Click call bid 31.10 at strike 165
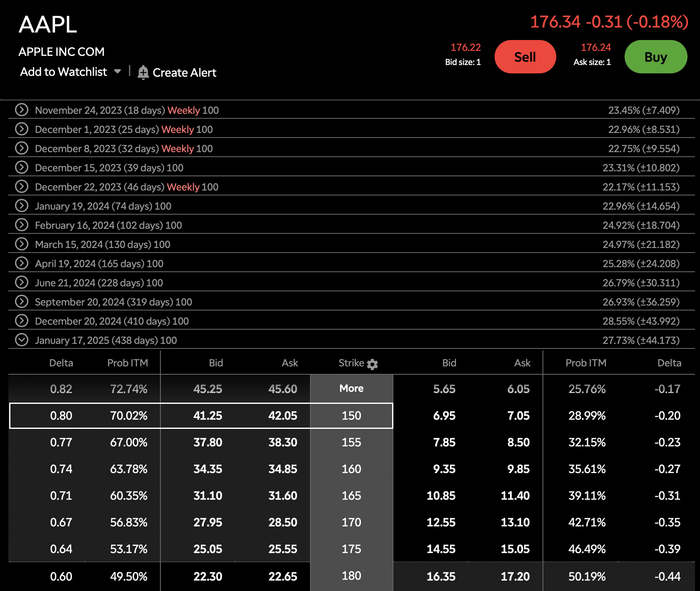 tap(207, 496)
